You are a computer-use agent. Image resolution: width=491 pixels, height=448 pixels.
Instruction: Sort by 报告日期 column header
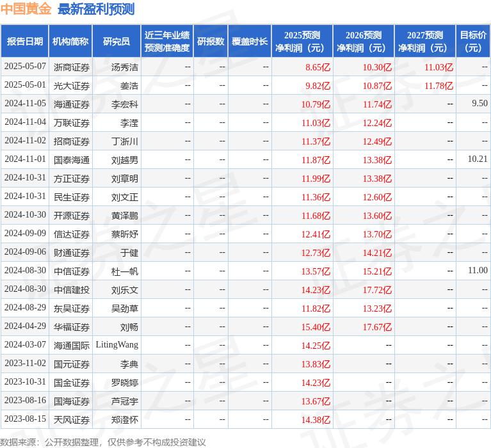pyautogui.click(x=25, y=41)
